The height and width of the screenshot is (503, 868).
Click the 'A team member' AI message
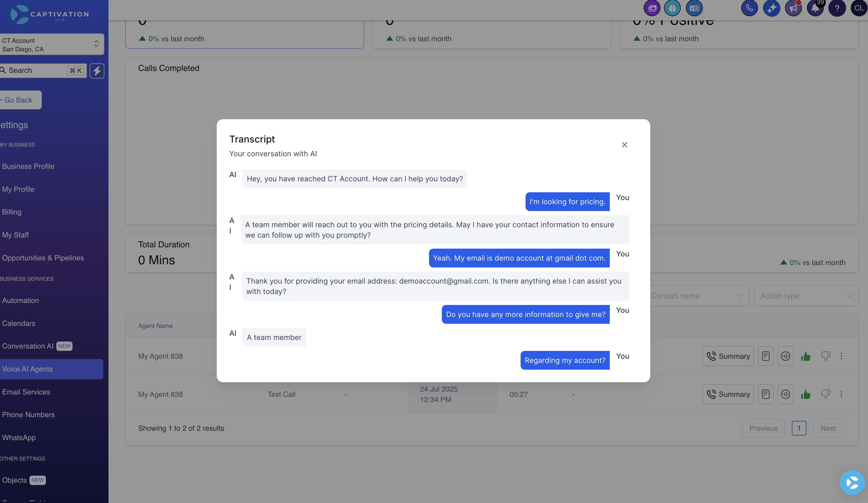pos(274,337)
